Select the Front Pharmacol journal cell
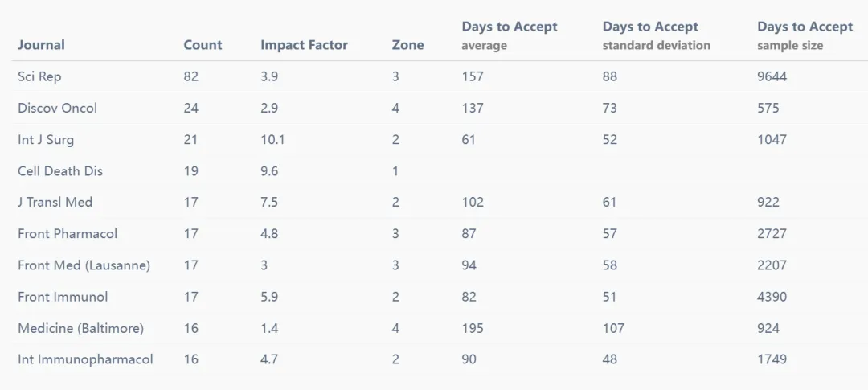Viewport: 868px width, 390px height. click(68, 234)
